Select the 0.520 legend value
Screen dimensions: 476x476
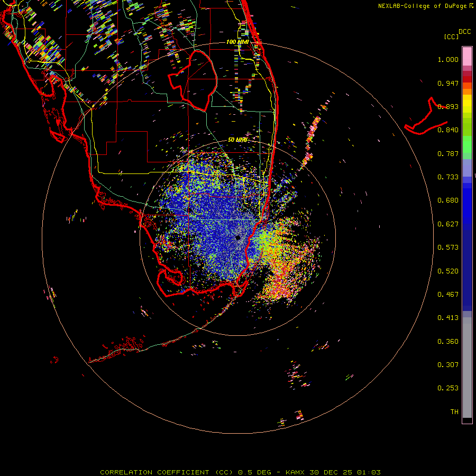[x=448, y=271]
